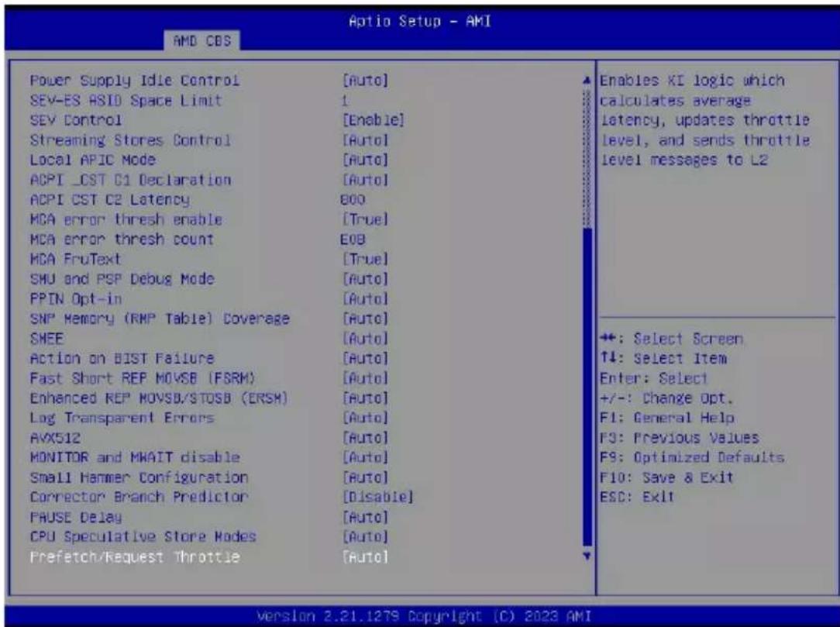Select PPIN Opt-in label
This screenshot has height=627, width=840.
75,298
